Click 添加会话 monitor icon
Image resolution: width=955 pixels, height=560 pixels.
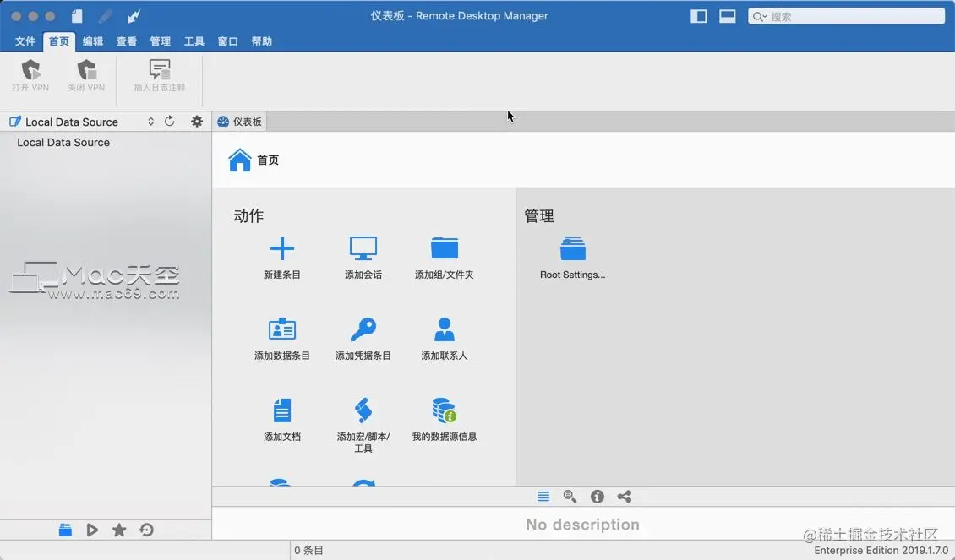click(363, 247)
